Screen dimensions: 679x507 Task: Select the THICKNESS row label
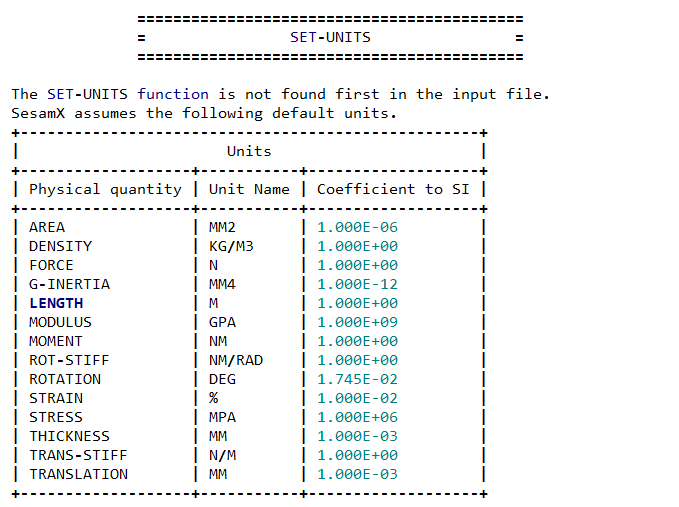69,437
